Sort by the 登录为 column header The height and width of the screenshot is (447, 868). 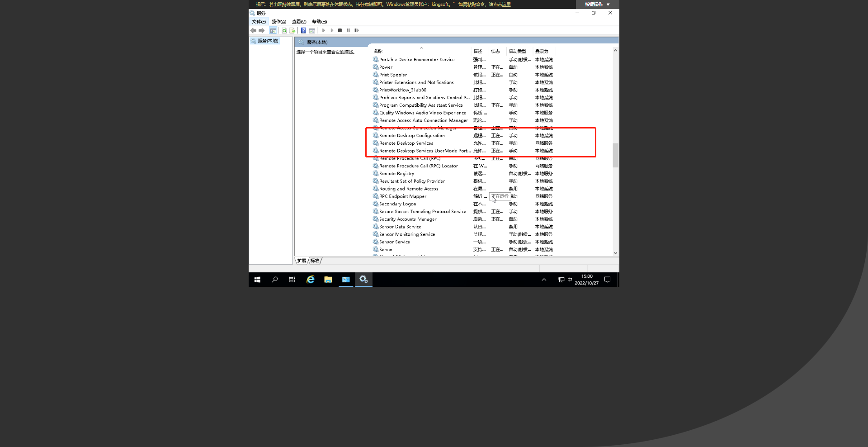[544, 51]
